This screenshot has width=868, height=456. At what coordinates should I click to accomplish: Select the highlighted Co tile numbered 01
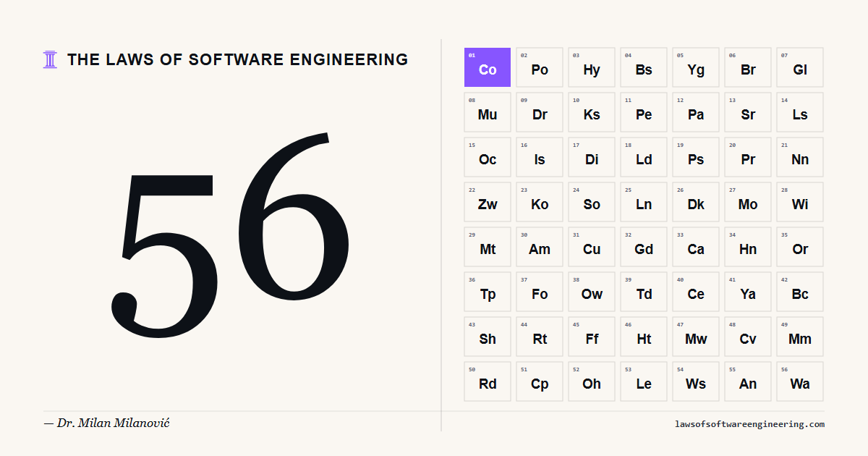click(x=488, y=67)
